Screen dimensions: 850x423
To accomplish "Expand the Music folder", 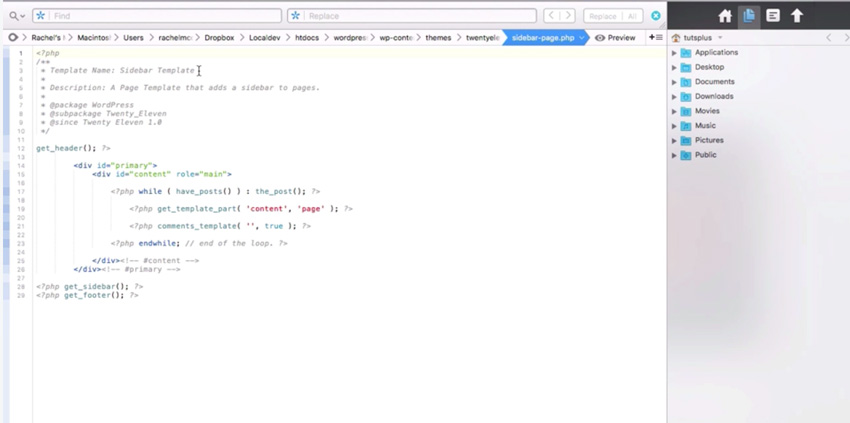I will (x=674, y=126).
